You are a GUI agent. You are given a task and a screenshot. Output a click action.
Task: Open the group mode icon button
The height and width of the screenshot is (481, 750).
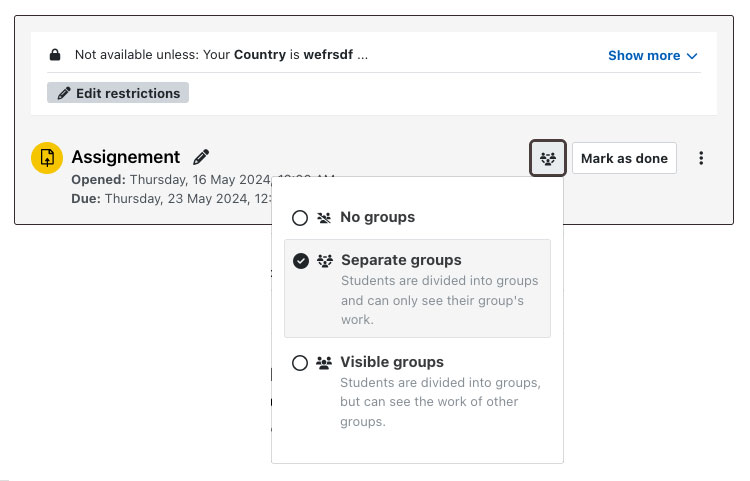point(548,158)
